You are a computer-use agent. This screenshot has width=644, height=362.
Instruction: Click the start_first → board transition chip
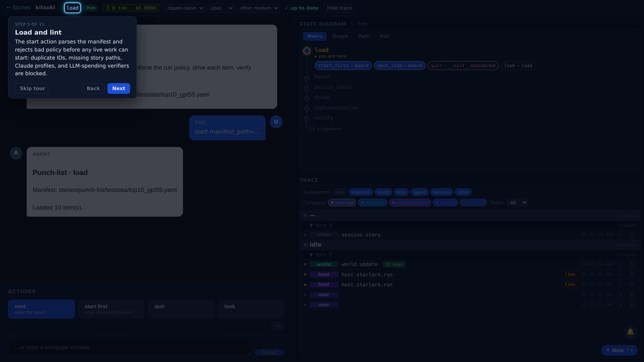[343, 66]
